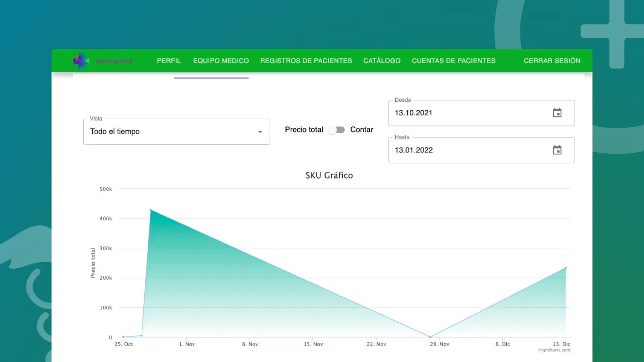
Task: Click the Precio total switch label
Action: tap(304, 130)
